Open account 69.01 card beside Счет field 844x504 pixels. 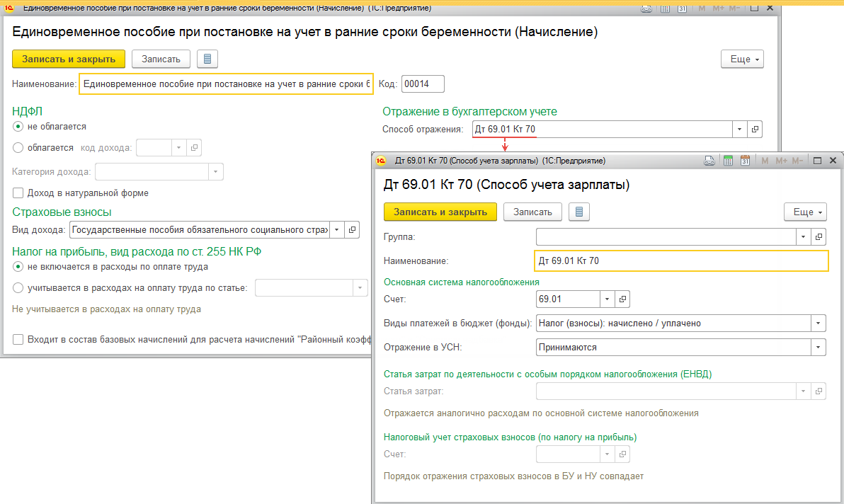coord(622,299)
